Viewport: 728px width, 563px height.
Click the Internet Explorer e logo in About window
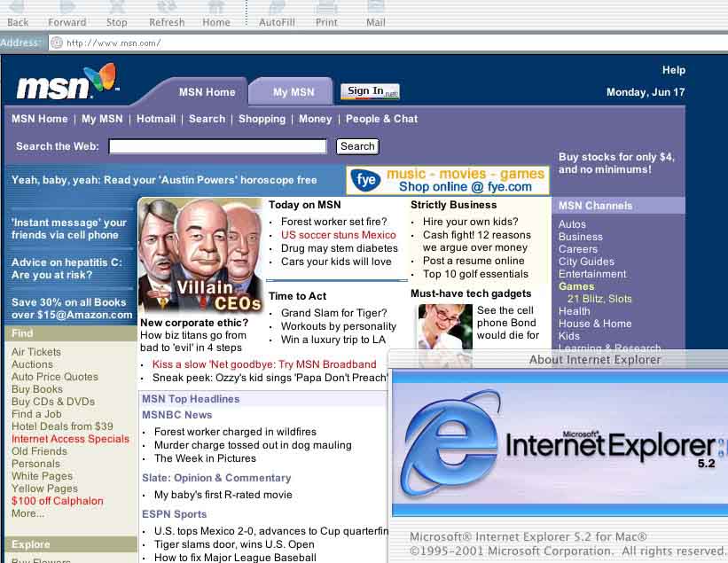coord(450,443)
